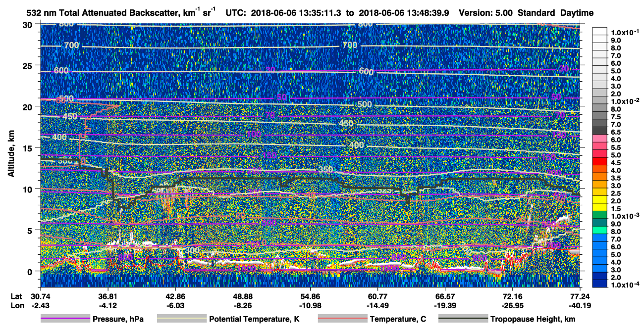Click the 'Tropopause Height, km' legend text

[x=533, y=319]
